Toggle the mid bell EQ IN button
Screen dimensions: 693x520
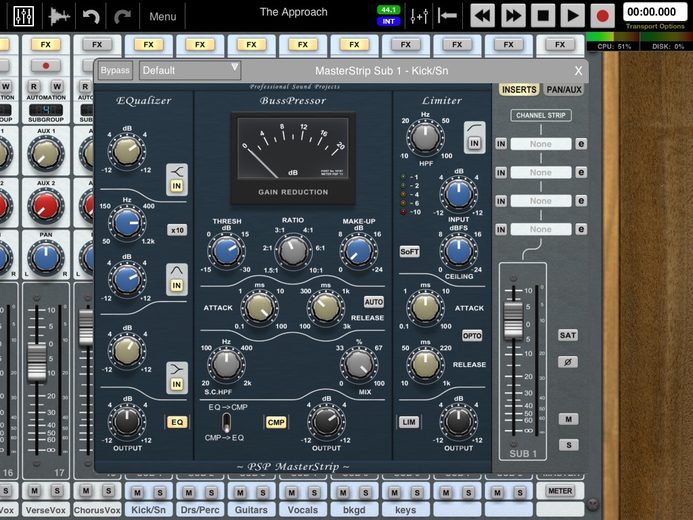coord(177,285)
